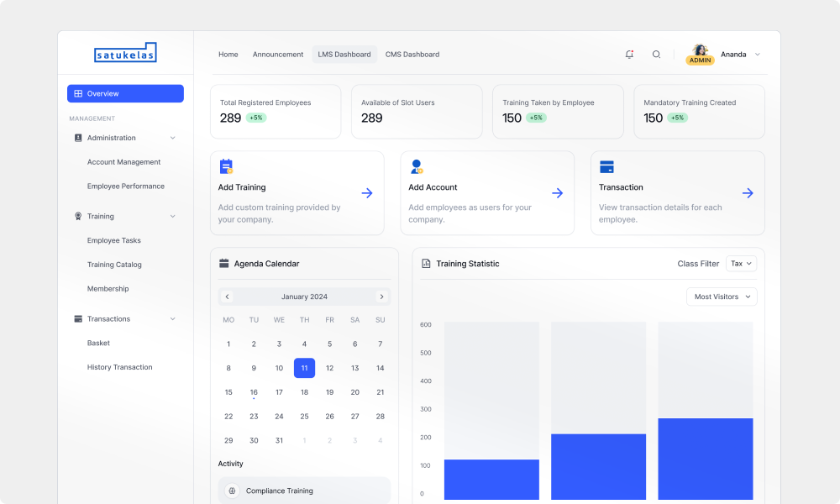Go to next month in calendar

coord(381,297)
